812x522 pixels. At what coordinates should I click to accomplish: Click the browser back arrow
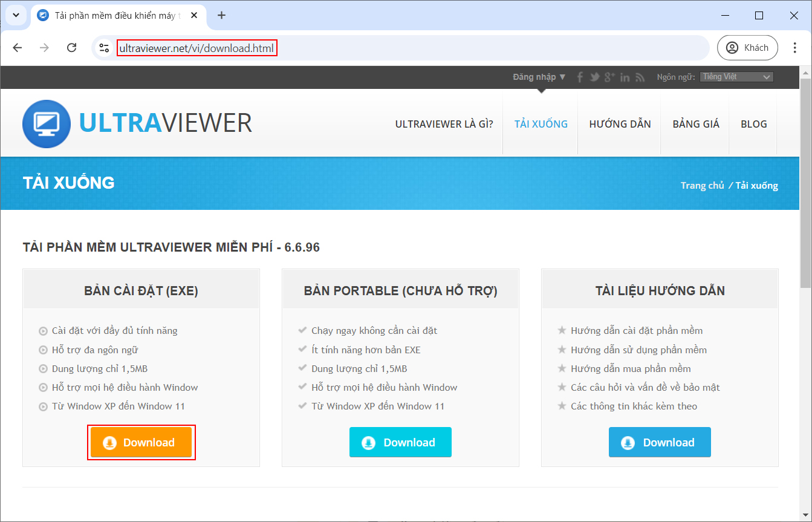point(18,47)
